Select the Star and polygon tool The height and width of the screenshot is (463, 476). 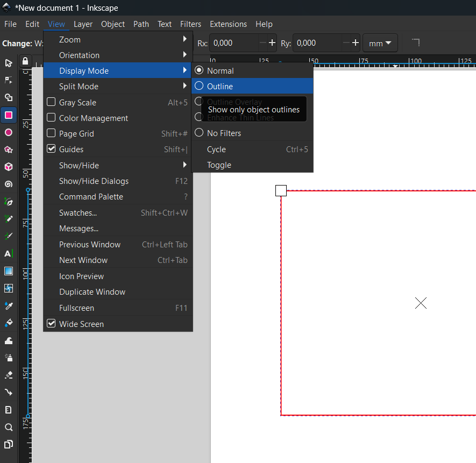[9, 149]
